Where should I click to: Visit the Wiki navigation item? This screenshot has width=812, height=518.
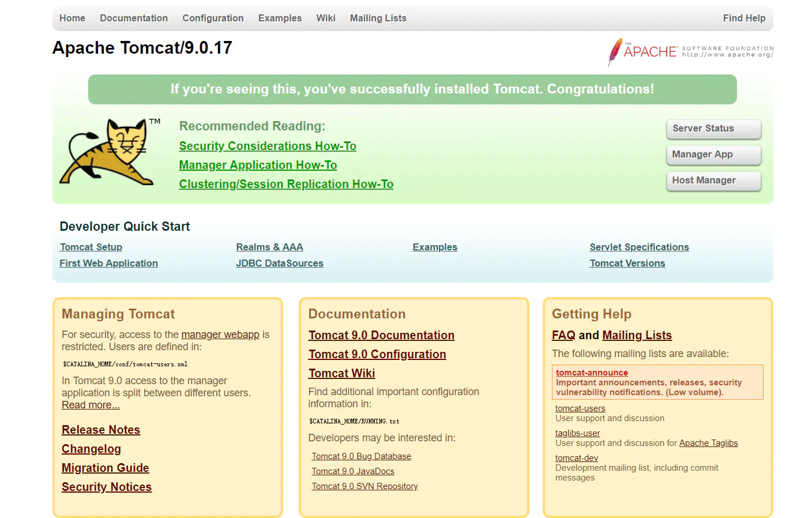click(326, 18)
